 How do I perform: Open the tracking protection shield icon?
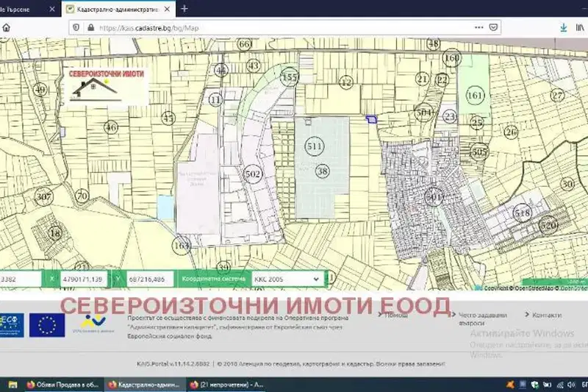(x=76, y=27)
